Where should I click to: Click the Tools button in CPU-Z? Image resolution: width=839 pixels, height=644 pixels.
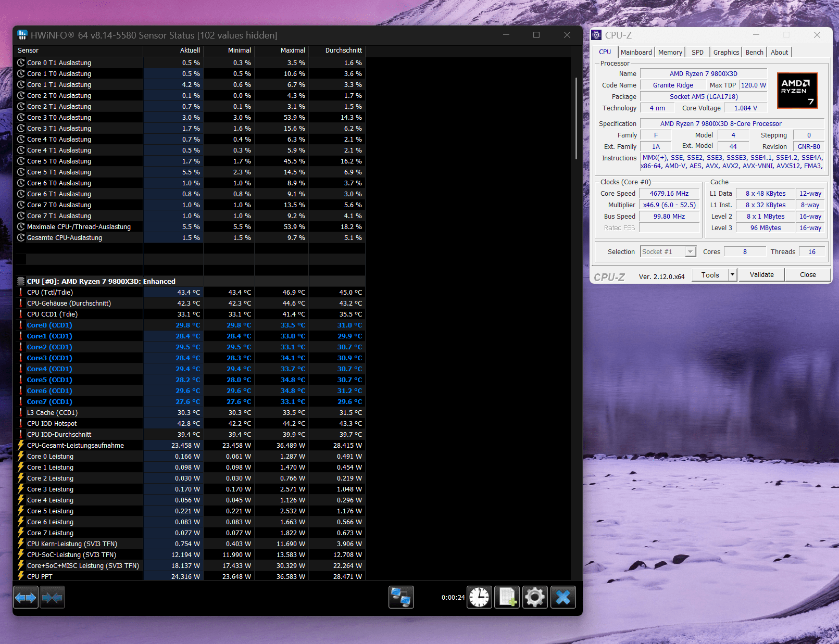click(x=710, y=274)
